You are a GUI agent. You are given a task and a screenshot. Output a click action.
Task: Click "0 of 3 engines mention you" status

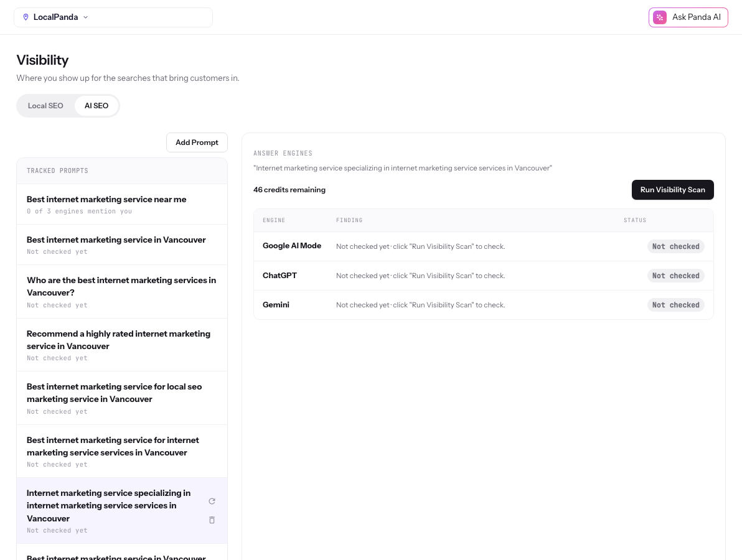click(x=80, y=212)
